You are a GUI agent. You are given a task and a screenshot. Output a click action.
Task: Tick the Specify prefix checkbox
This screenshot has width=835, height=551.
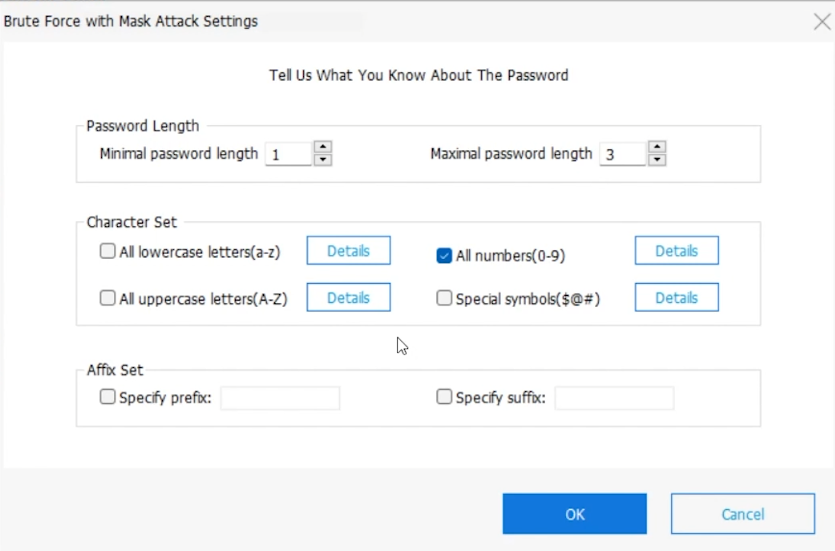(108, 397)
